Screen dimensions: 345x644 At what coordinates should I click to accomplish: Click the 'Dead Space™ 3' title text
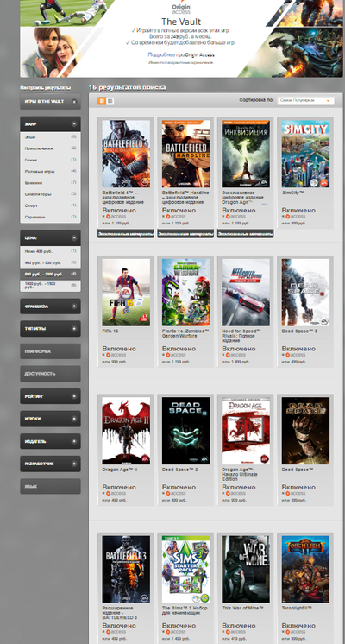[299, 331]
